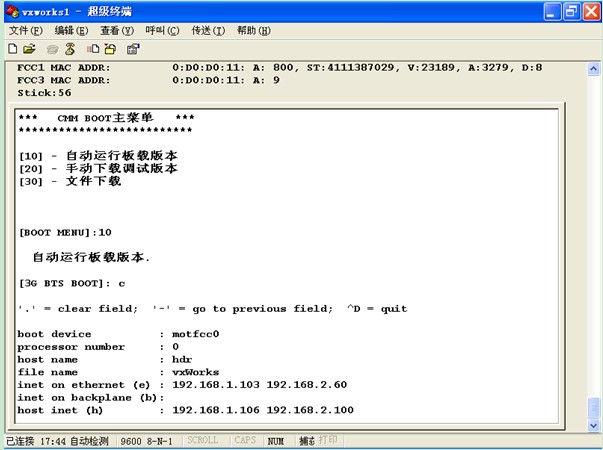This screenshot has height=450, width=603.
Task: Click the vertical scrollbar up arrow
Action: tap(594, 67)
